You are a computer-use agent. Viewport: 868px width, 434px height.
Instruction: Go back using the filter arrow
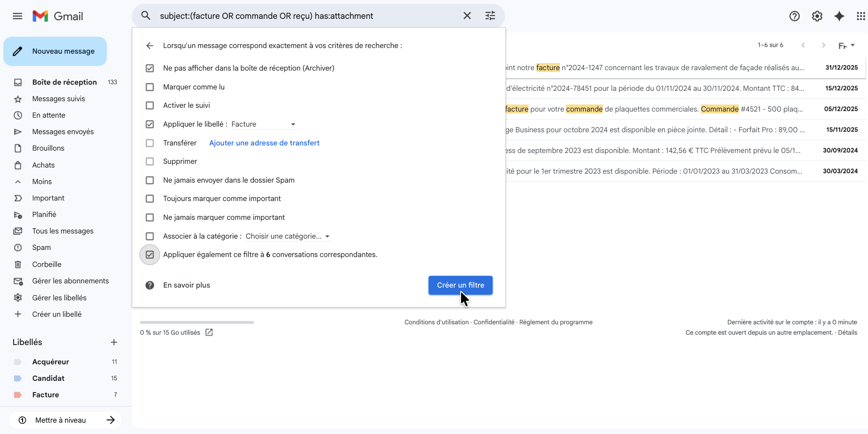[x=150, y=46]
